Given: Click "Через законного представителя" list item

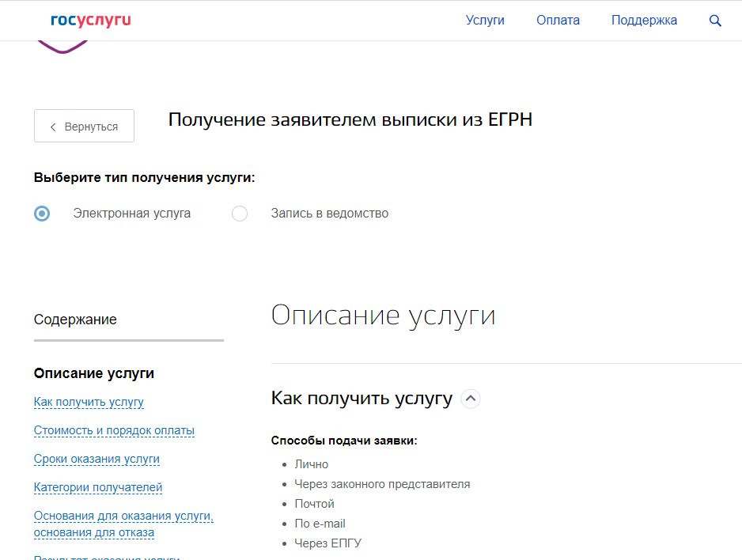Looking at the screenshot, I should tap(382, 484).
